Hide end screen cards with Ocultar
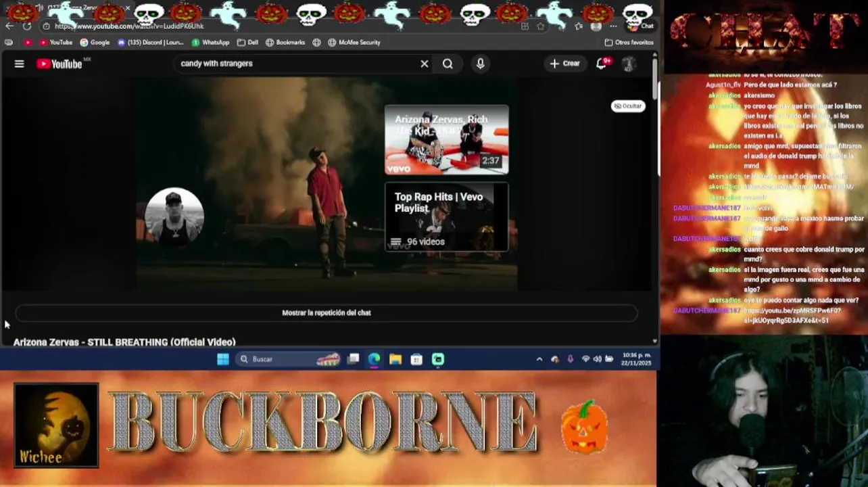868x487 pixels. 628,106
